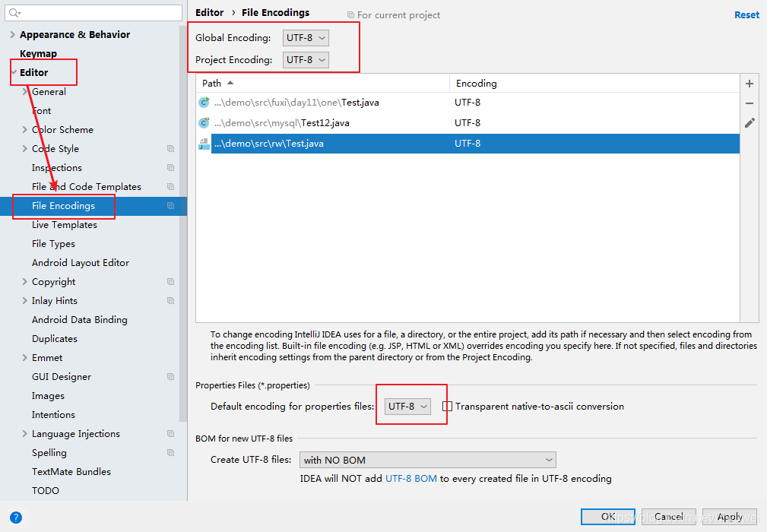
Task: Open Android Data Binding settings
Action: [x=80, y=320]
